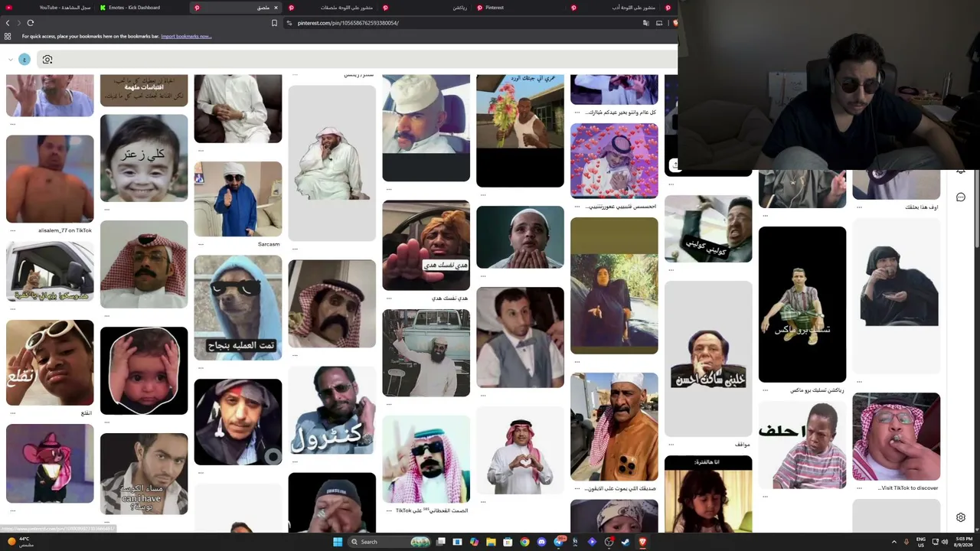Image resolution: width=980 pixels, height=551 pixels.
Task: Open the pin captioned خلبني ساكت احسن
Action: tap(708, 358)
